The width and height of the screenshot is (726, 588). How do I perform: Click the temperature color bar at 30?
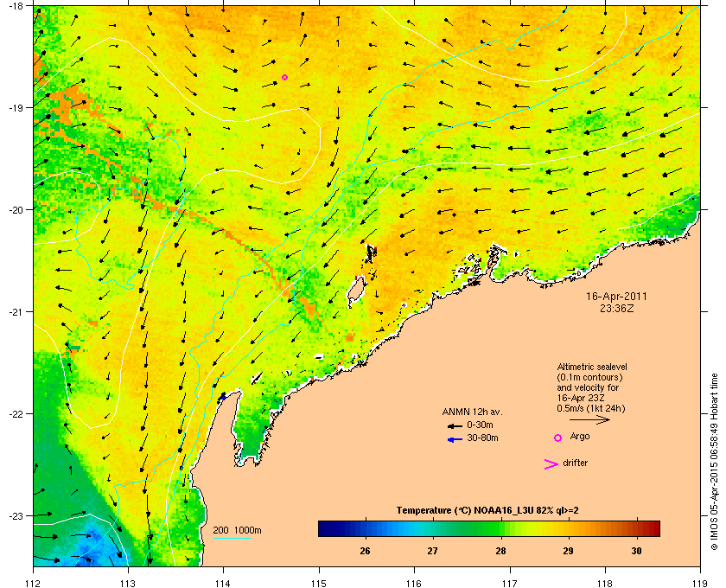coord(637,528)
